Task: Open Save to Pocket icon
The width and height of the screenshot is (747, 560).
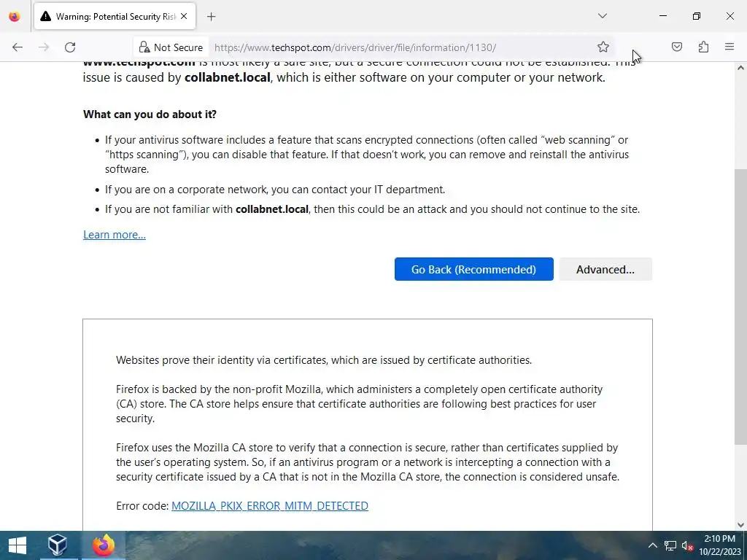Action: pyautogui.click(x=676, y=47)
